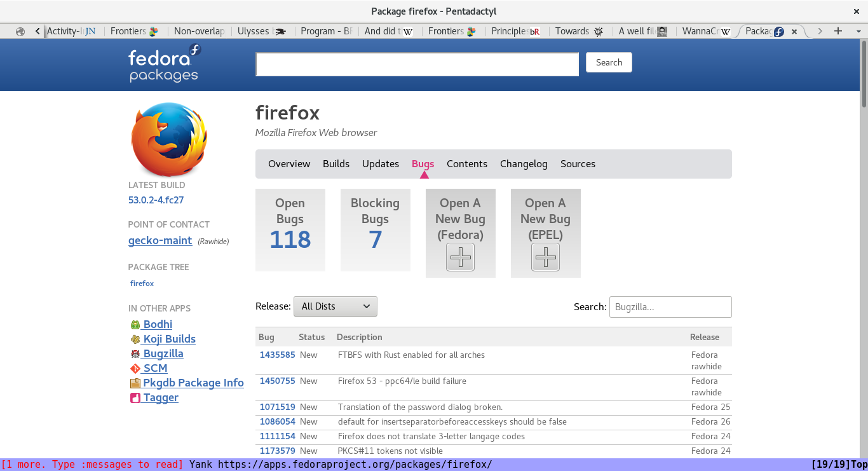Click the large Firefox package icon
This screenshot has width=868, height=471.
169,140
